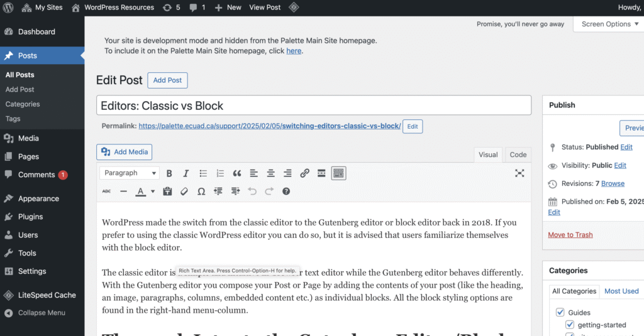Open Tags in the Posts submenu
This screenshot has height=336, width=644.
[13, 119]
